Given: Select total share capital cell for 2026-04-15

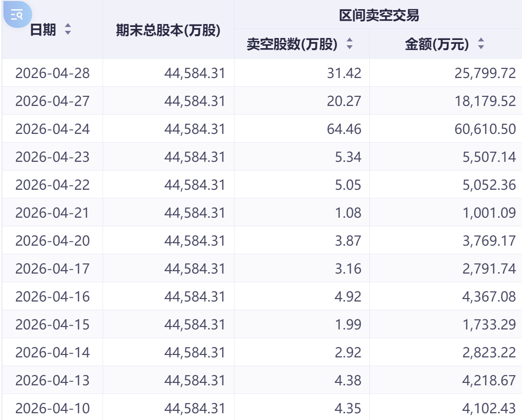Looking at the screenshot, I should (195, 325).
